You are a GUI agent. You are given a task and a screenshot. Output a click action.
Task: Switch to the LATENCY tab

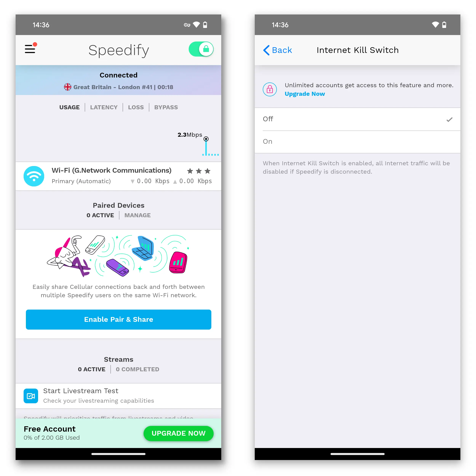tap(104, 107)
